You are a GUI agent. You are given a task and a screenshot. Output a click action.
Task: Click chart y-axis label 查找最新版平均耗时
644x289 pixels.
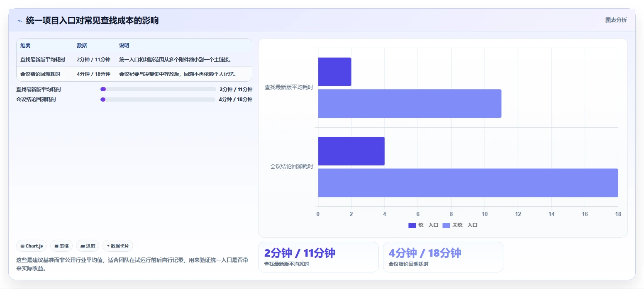[x=289, y=87]
